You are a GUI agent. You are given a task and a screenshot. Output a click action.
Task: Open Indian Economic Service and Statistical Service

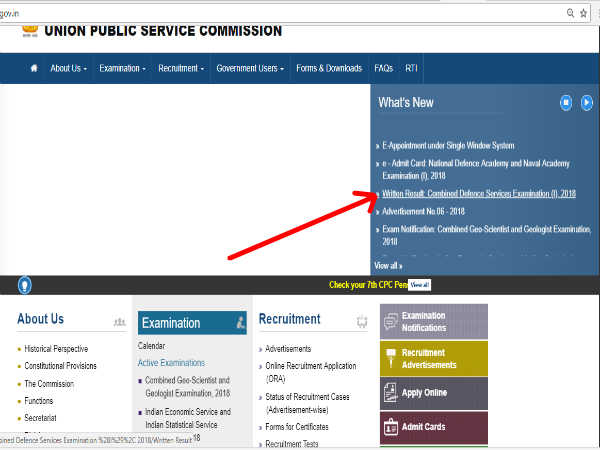[x=188, y=418]
